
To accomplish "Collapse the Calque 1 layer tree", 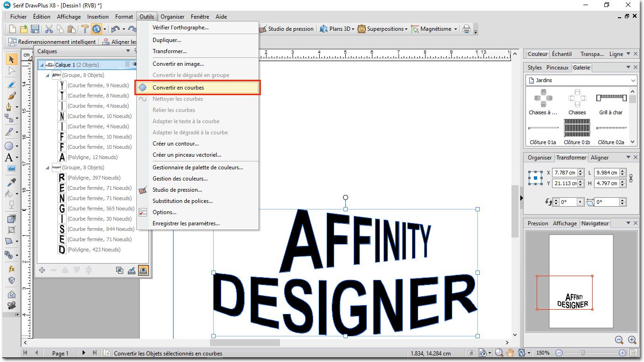I will pyautogui.click(x=42, y=65).
